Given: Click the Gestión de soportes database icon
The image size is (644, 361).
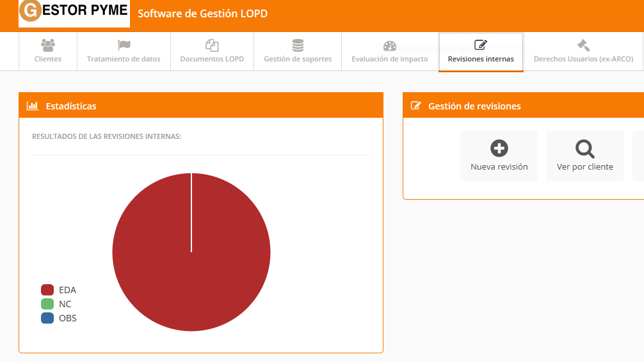Looking at the screenshot, I should (298, 45).
